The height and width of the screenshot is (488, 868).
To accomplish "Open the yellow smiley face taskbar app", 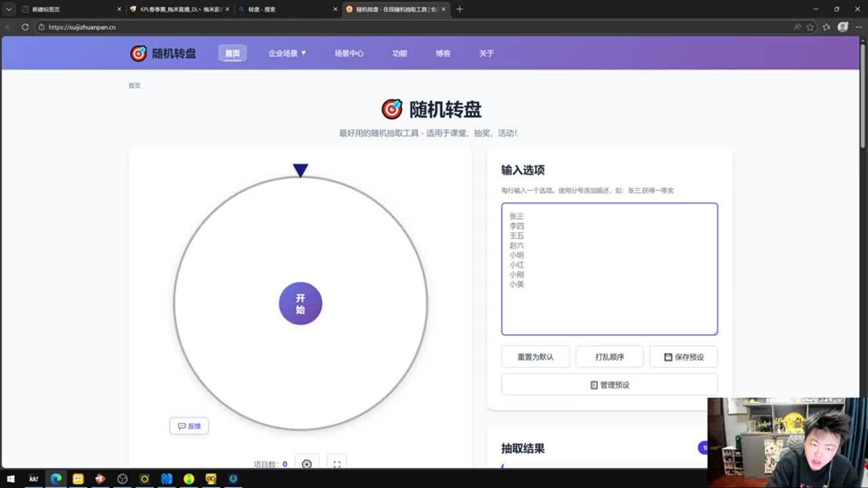I will tap(78, 479).
